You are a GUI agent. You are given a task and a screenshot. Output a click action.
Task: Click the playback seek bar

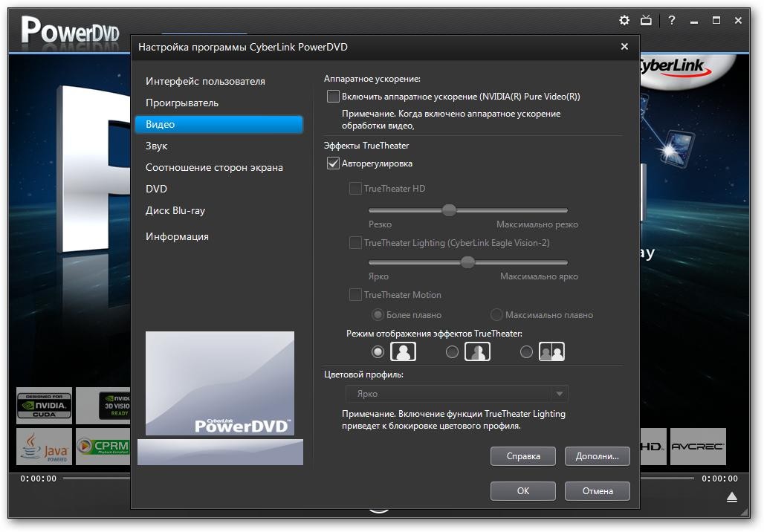96,479
